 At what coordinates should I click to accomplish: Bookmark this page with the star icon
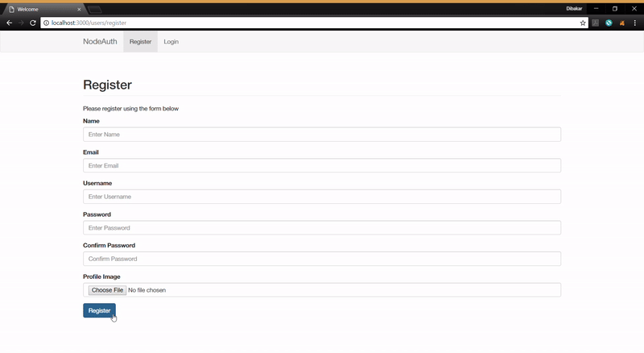[582, 23]
